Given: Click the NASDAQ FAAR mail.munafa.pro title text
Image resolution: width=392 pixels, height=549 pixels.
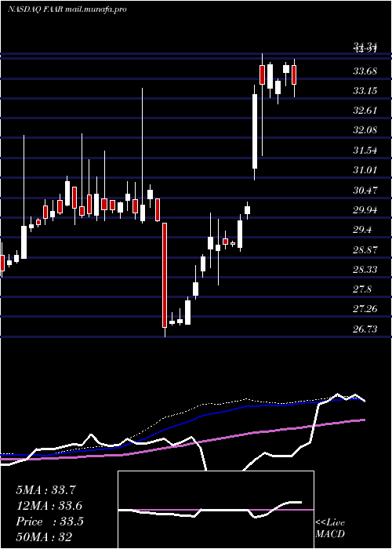Looking at the screenshot, I should point(67,9).
